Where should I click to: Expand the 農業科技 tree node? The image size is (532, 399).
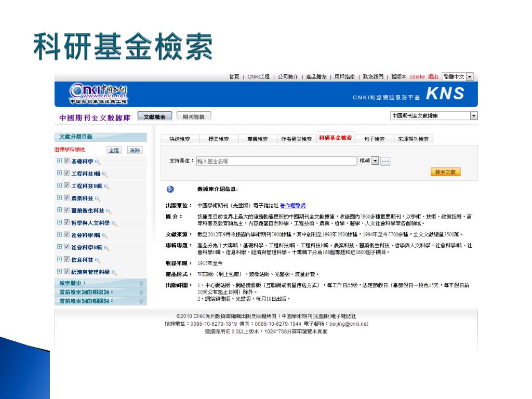[59, 197]
